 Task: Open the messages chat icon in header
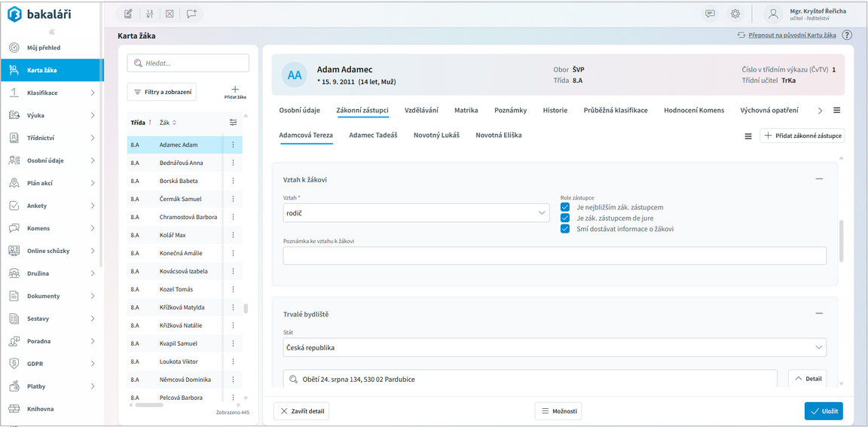click(710, 14)
